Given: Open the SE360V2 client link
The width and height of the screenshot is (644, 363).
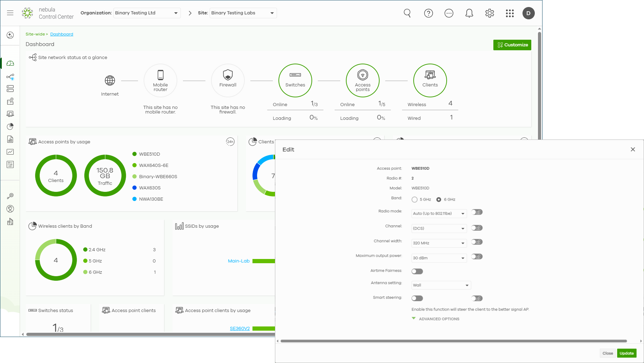Looking at the screenshot, I should [x=240, y=329].
